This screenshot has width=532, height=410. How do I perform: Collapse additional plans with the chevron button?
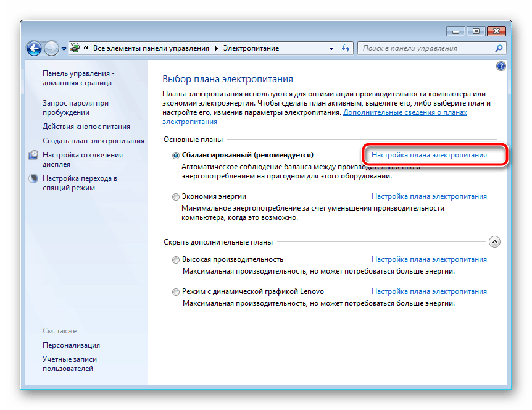494,242
